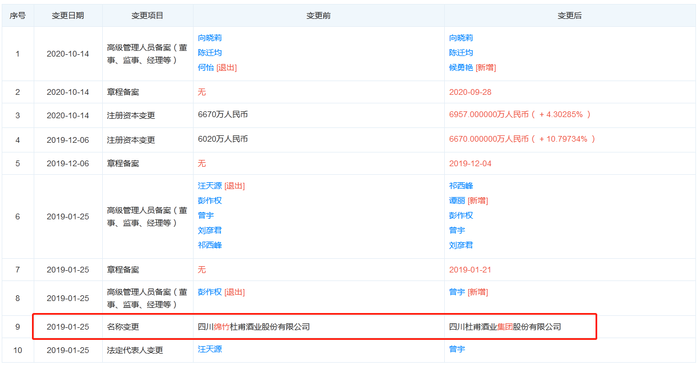700x365 pixels.
Task: Open 陈迁均 link in row 1 变更后 column
Action: click(461, 53)
